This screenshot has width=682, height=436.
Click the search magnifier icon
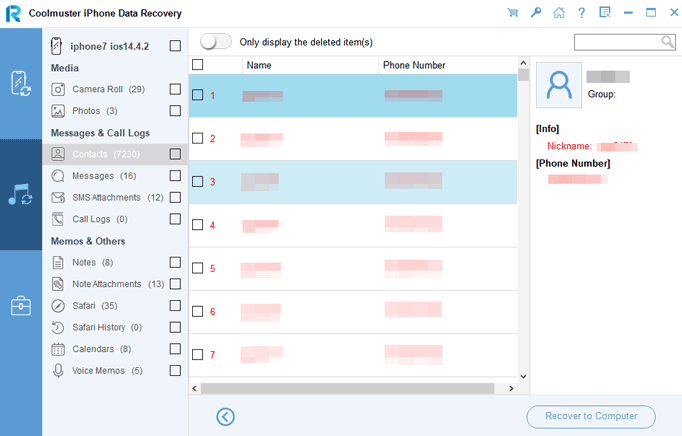(667, 42)
